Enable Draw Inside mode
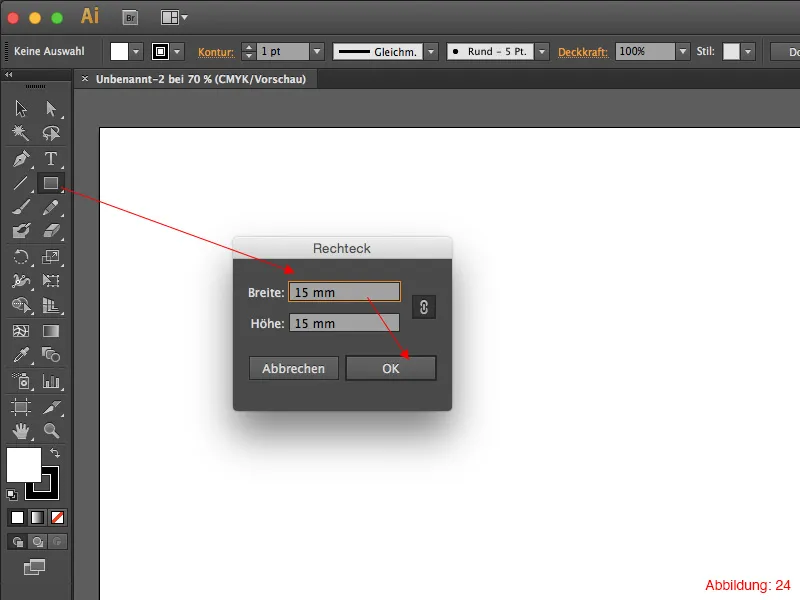 pyautogui.click(x=57, y=541)
